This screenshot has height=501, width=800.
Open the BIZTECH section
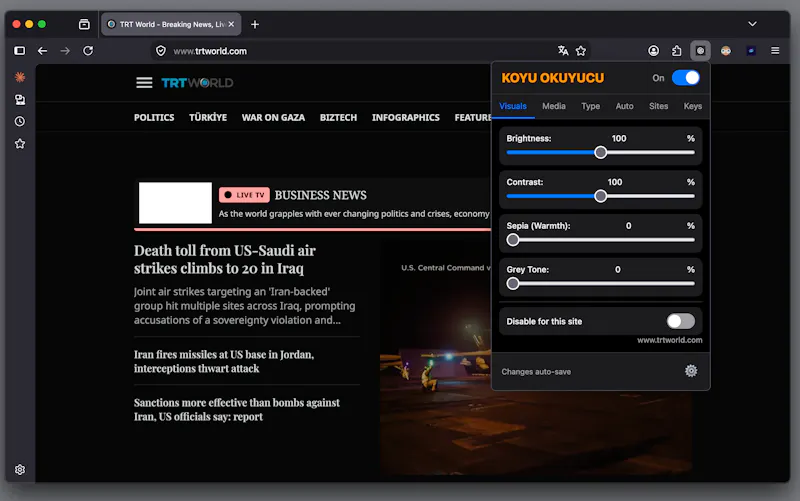tap(338, 117)
